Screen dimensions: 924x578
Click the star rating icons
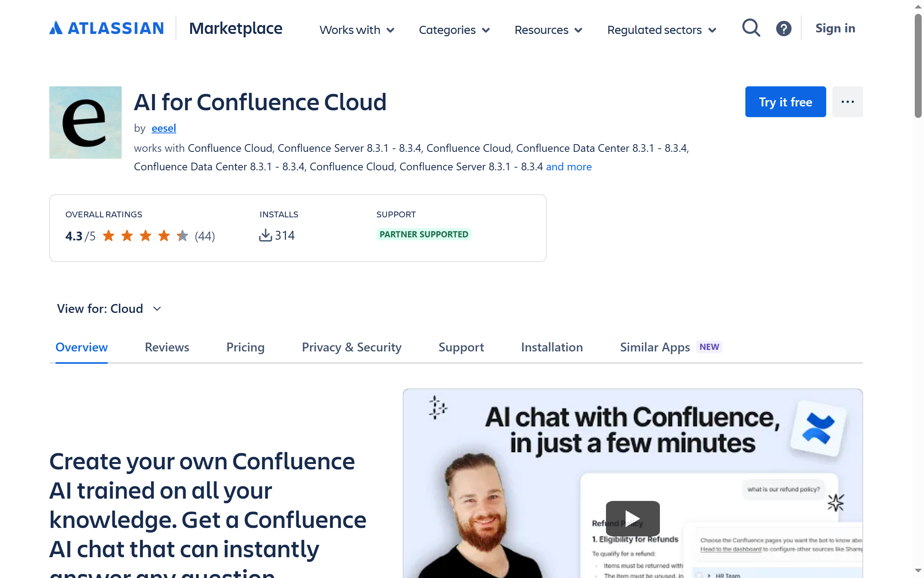tap(146, 235)
